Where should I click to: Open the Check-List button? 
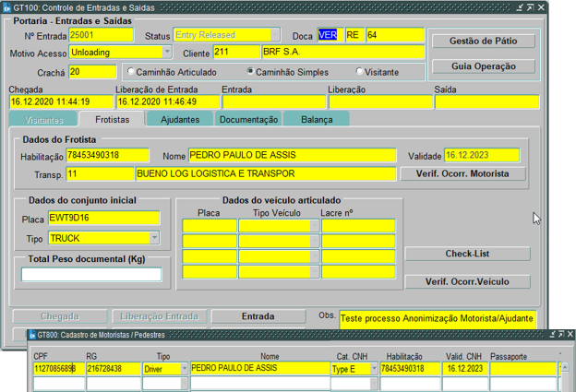[x=467, y=254]
